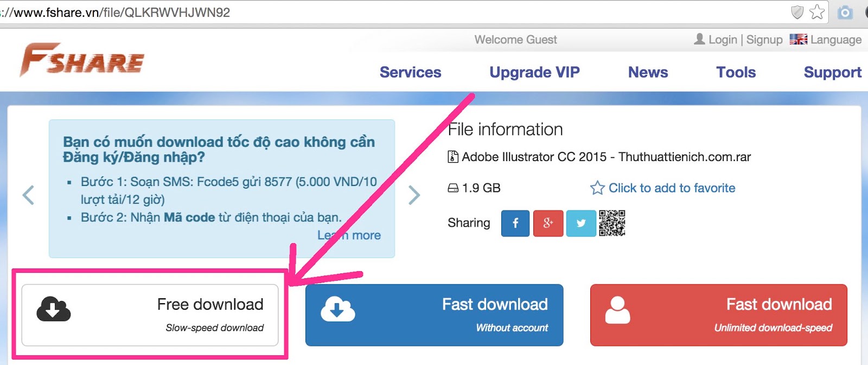Click the user silhouette icon beside Login
The image size is (868, 365).
700,39
